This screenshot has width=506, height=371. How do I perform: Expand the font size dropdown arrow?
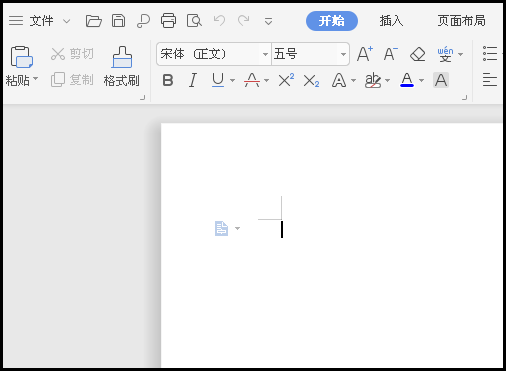(x=343, y=54)
